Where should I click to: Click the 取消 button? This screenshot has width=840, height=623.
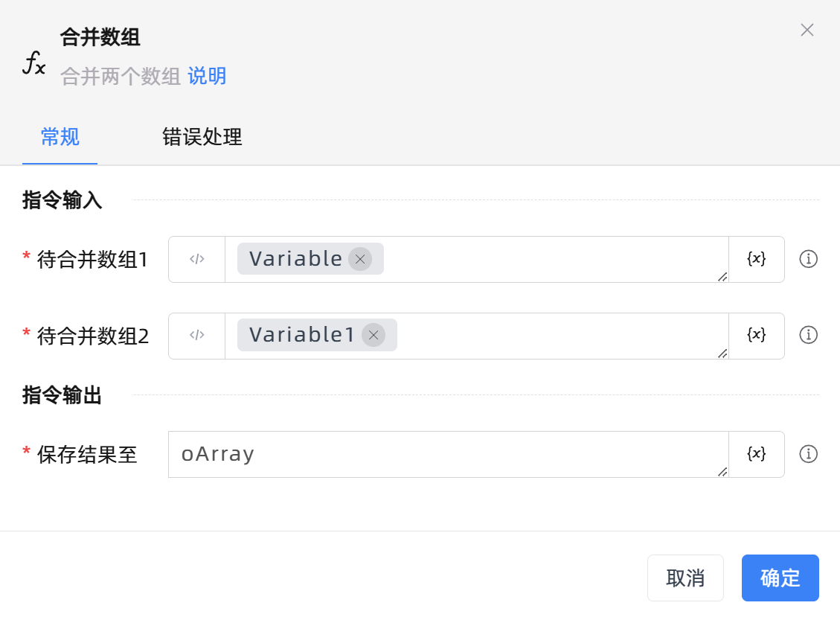[x=685, y=578]
